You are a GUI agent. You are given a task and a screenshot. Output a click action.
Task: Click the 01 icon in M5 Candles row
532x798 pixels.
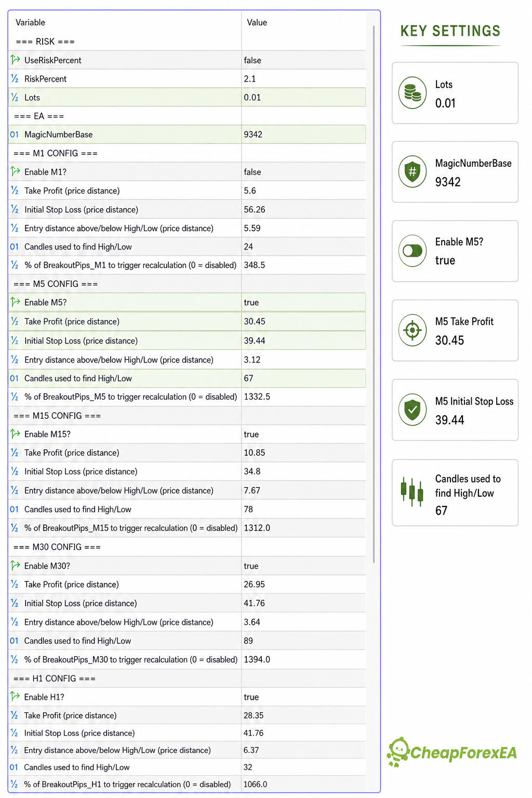14,378
